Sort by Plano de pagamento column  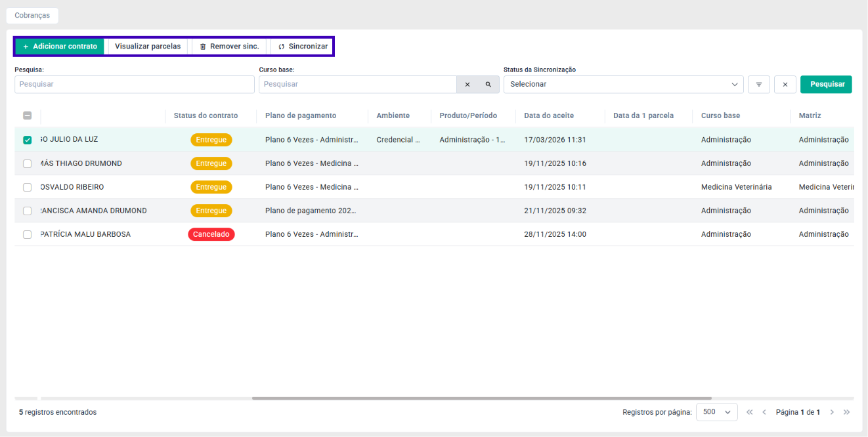[x=301, y=115]
